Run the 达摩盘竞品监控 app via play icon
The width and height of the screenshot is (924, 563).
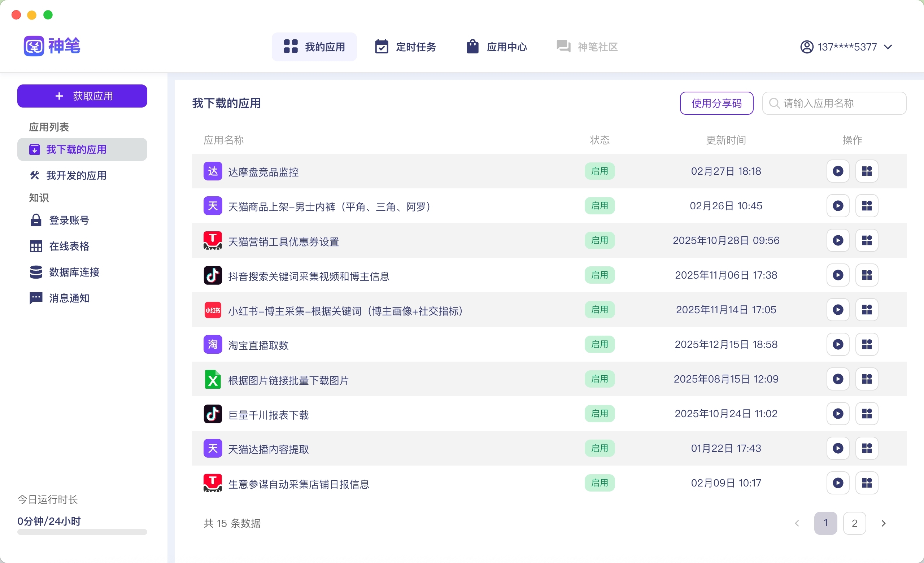pos(838,171)
